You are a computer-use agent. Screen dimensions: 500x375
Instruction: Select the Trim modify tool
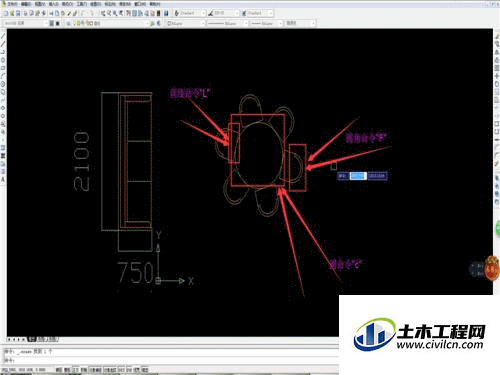[x=497, y=108]
